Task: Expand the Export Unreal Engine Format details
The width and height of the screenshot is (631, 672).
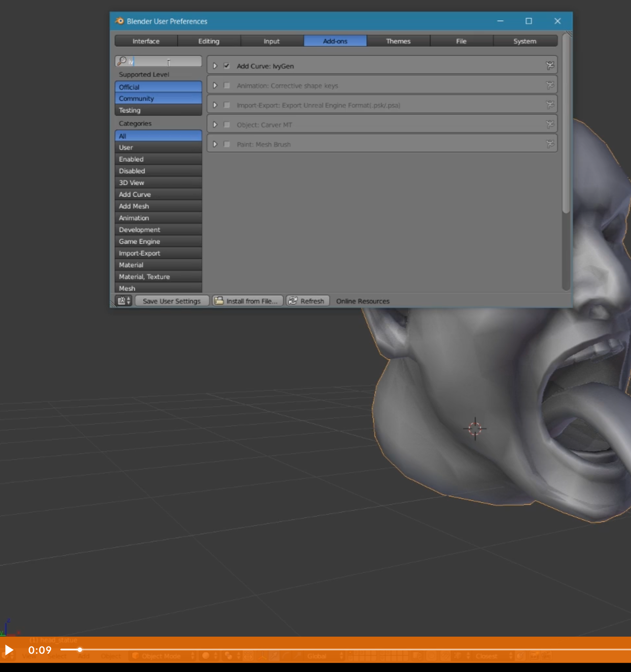Action: tap(215, 105)
